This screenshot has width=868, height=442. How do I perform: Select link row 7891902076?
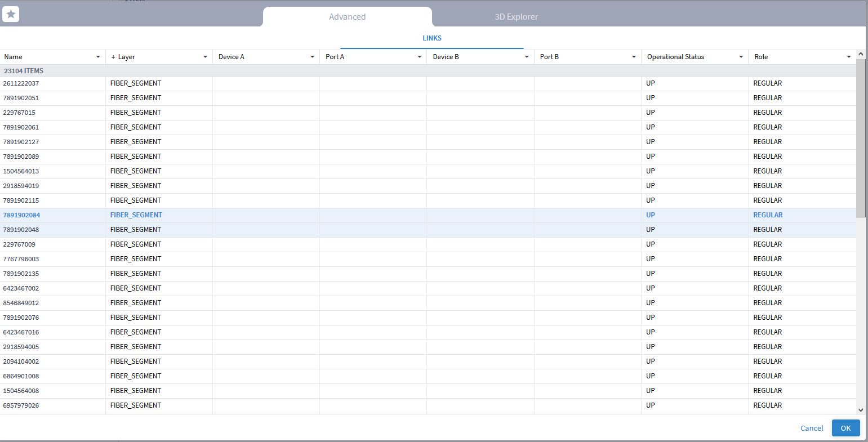point(428,318)
